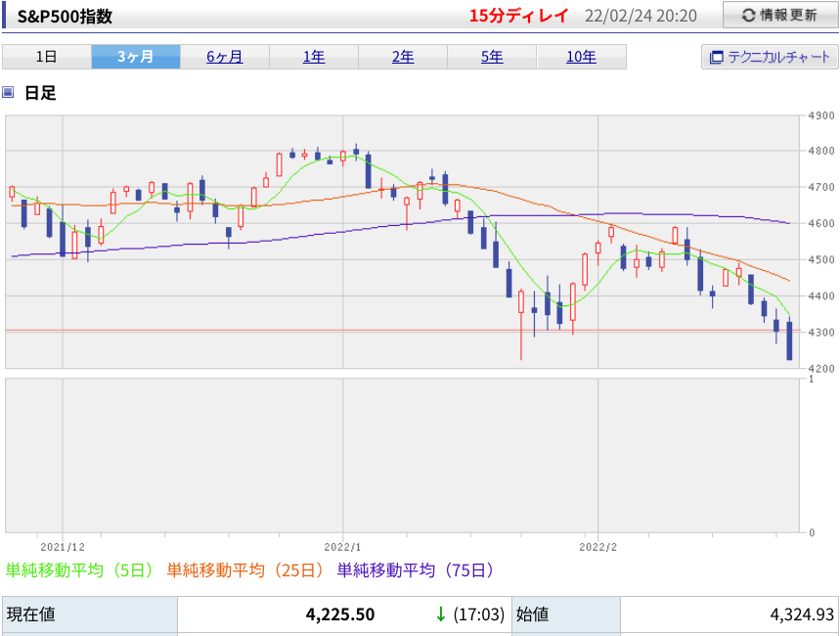
Task: Click the timestamp 22/02/24 20:20
Action: coord(641,16)
